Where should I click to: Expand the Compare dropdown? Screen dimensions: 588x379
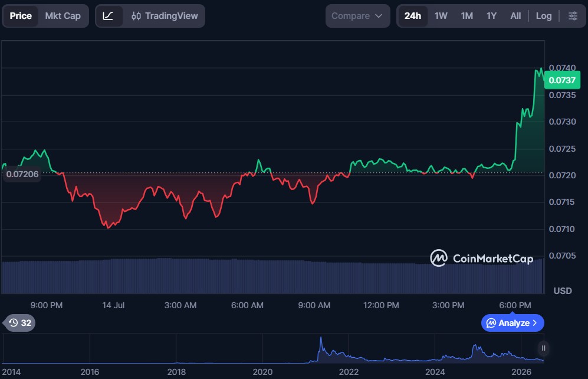pos(357,16)
